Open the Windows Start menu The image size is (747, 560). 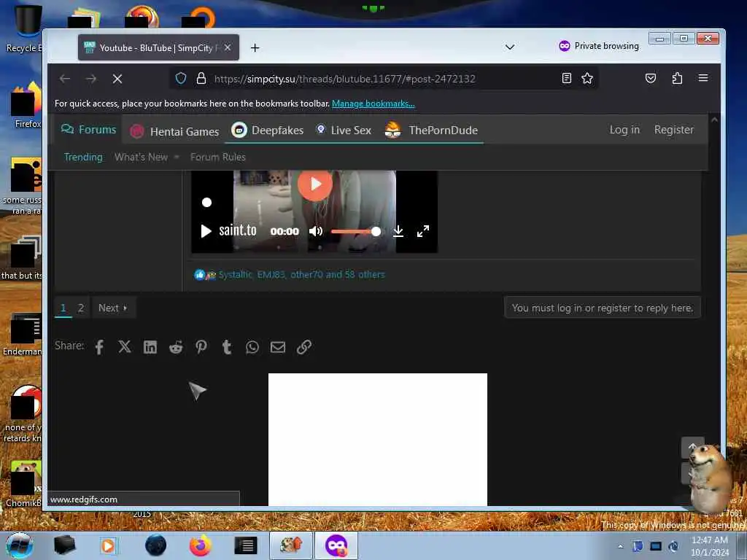19,545
